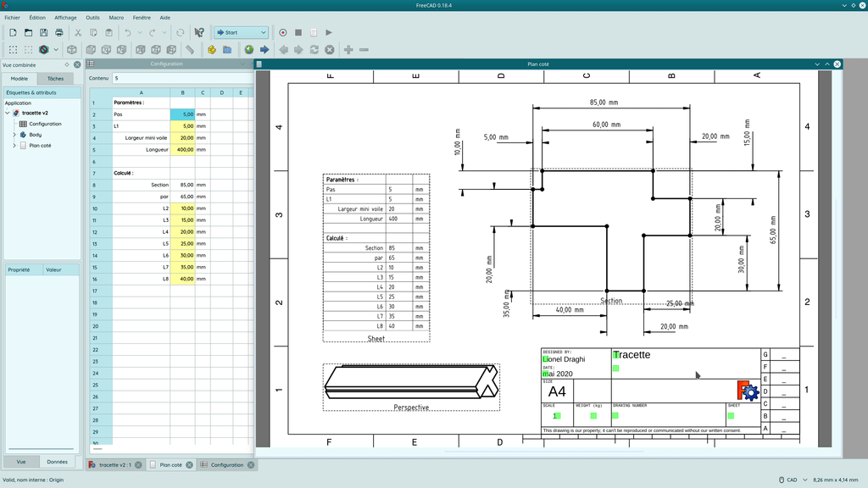This screenshot has width=868, height=488.
Task: Open the Édition menu
Action: pos(37,18)
